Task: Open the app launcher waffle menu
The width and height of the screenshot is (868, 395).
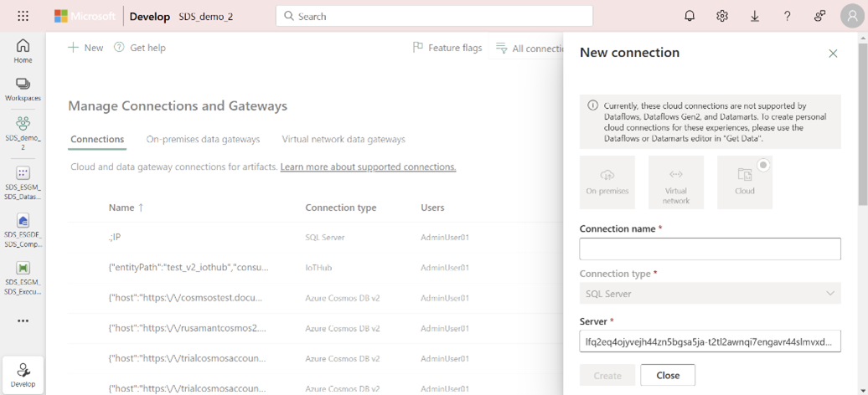Action: tap(23, 16)
